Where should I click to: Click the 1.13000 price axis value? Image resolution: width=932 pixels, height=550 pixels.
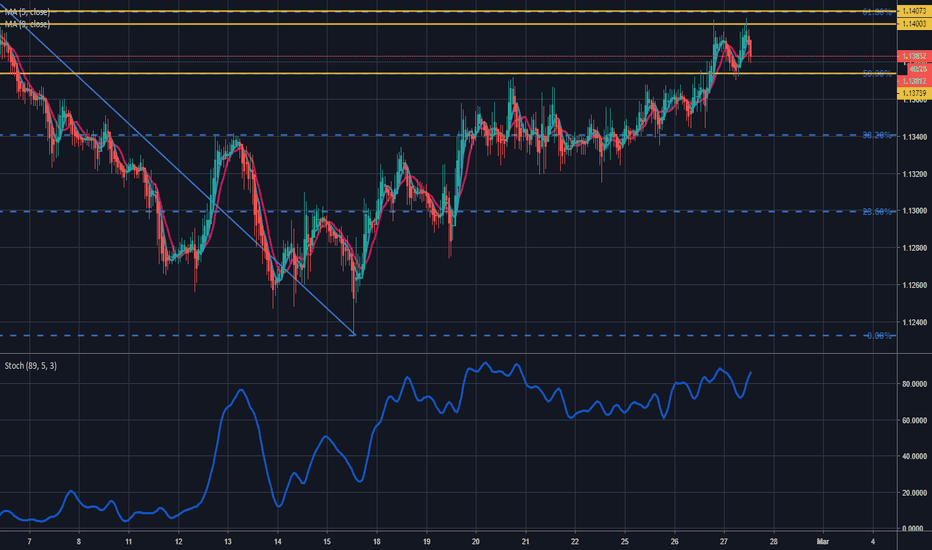point(915,211)
